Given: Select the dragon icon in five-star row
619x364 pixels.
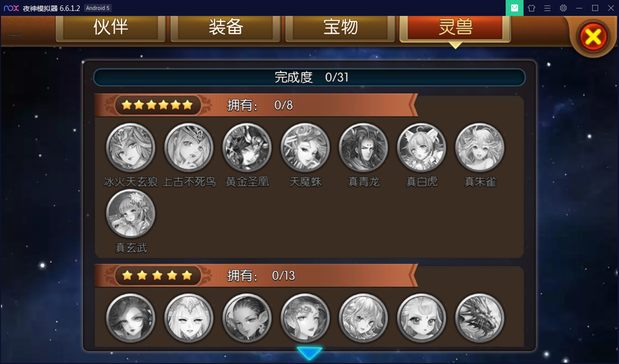Looking at the screenshot, I should tap(480, 318).
